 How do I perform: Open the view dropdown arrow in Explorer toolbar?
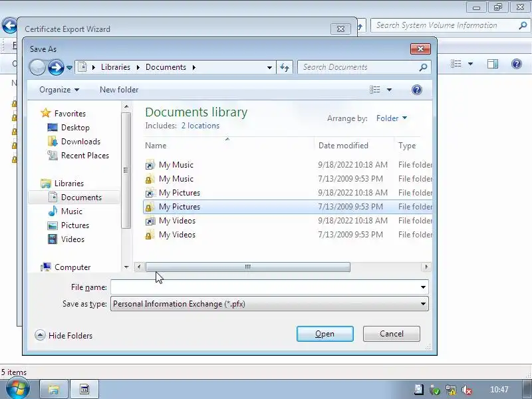470,64
